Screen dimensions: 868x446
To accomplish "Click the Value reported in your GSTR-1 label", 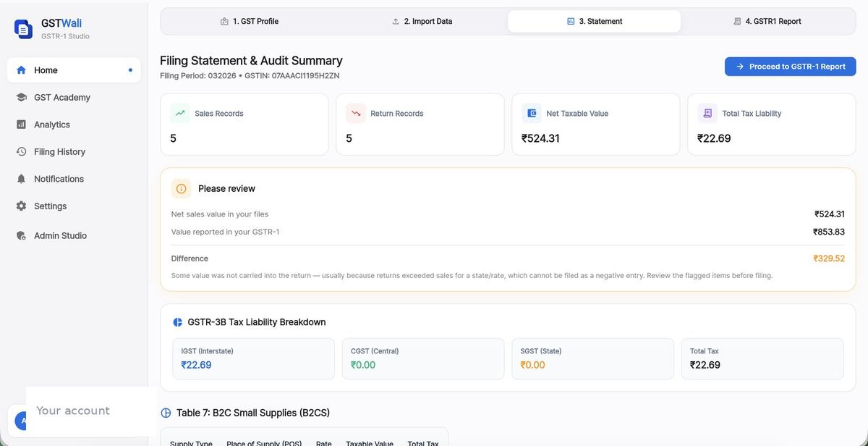I will pos(225,232).
